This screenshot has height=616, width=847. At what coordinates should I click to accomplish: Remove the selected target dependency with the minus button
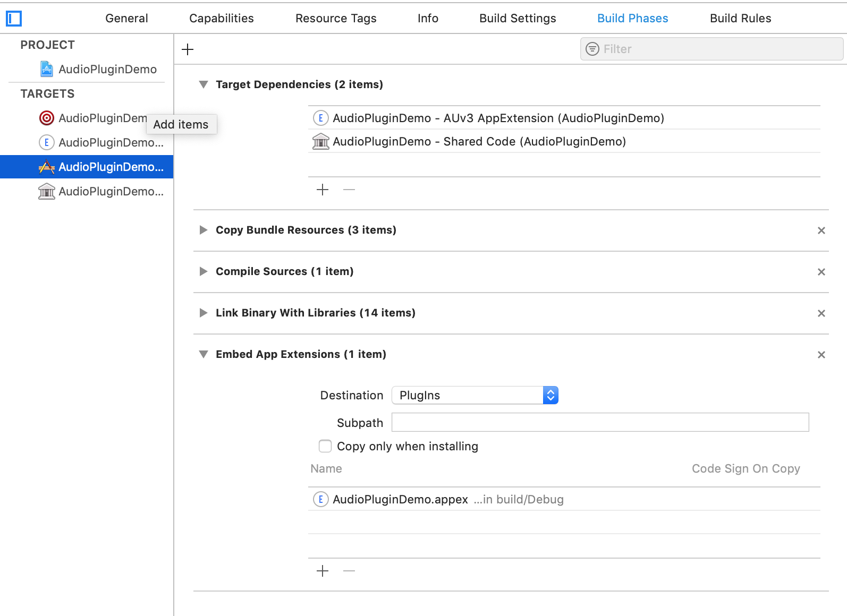pyautogui.click(x=349, y=190)
